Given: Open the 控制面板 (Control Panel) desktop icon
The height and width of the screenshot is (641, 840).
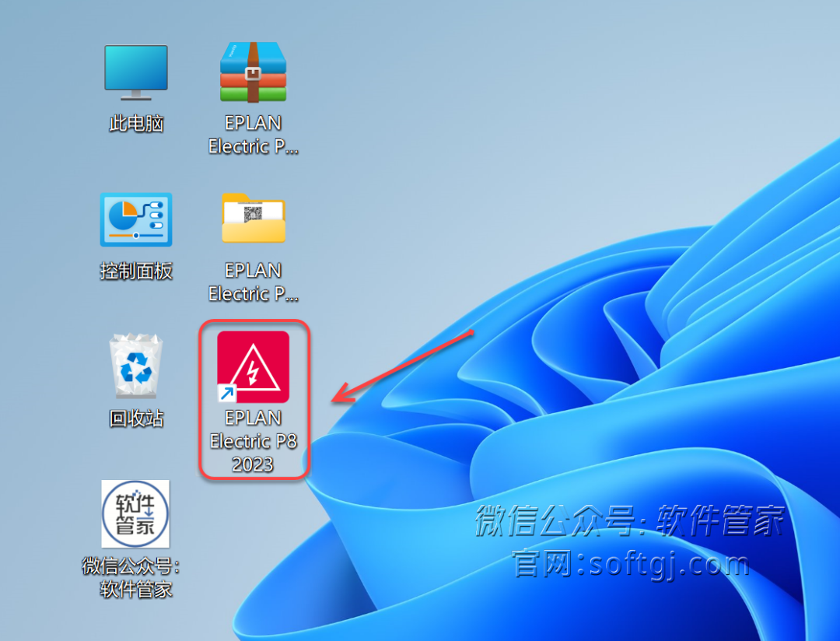Looking at the screenshot, I should click(x=136, y=219).
